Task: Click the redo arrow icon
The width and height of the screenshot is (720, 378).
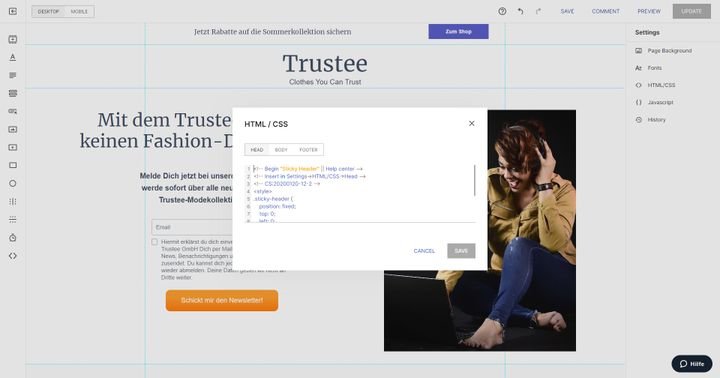Action: point(538,11)
